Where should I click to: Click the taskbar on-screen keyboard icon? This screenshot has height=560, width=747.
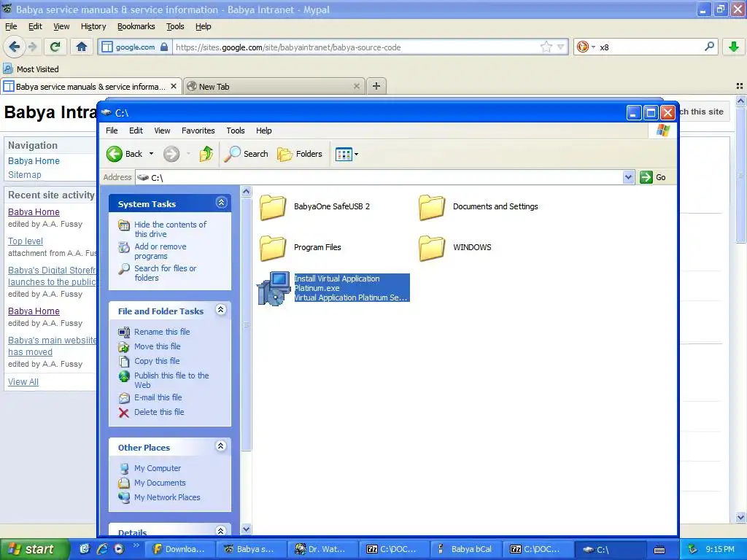tap(659, 550)
